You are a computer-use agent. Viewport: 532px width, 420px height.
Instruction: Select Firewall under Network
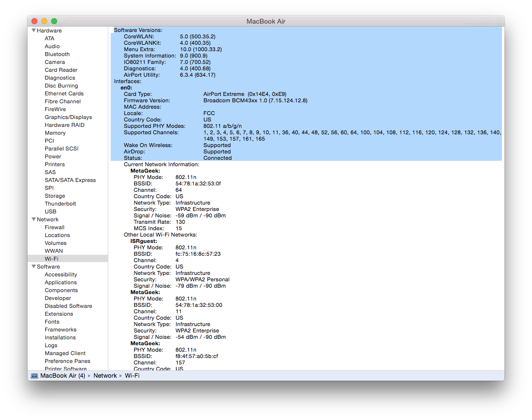tap(55, 227)
